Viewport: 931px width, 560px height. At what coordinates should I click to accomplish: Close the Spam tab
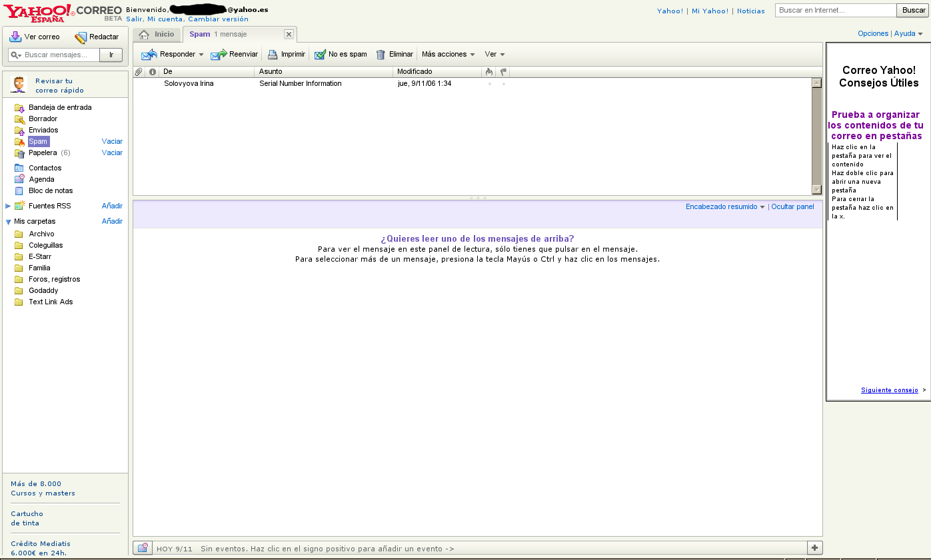[x=289, y=35]
